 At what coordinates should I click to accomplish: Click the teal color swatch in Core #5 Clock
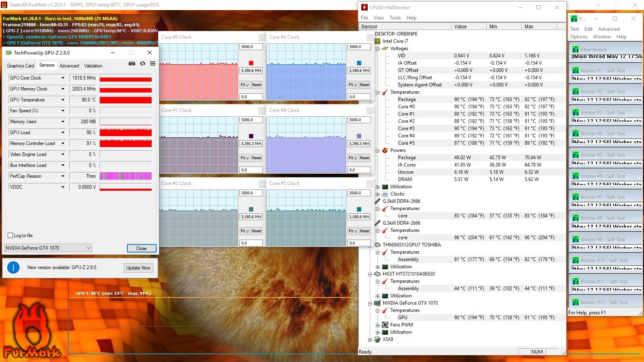point(359,209)
